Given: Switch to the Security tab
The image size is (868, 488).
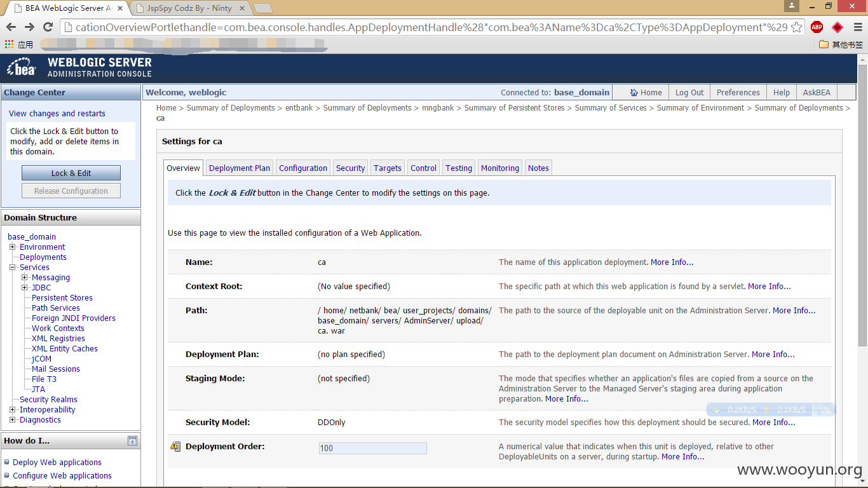Looking at the screenshot, I should click(x=350, y=168).
